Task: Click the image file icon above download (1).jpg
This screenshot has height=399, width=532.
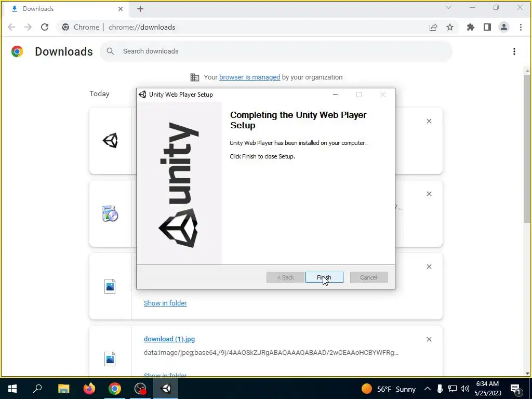Action: click(x=110, y=286)
